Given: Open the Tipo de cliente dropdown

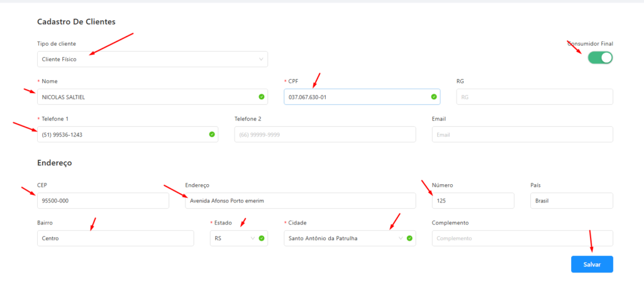Looking at the screenshot, I should click(152, 59).
